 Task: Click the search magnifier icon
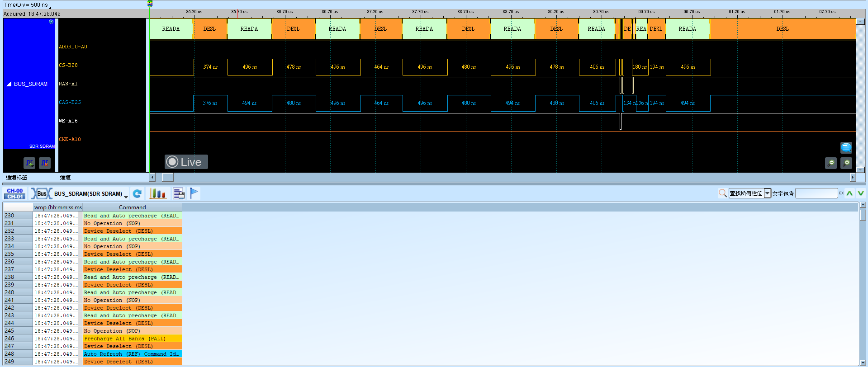click(x=722, y=193)
